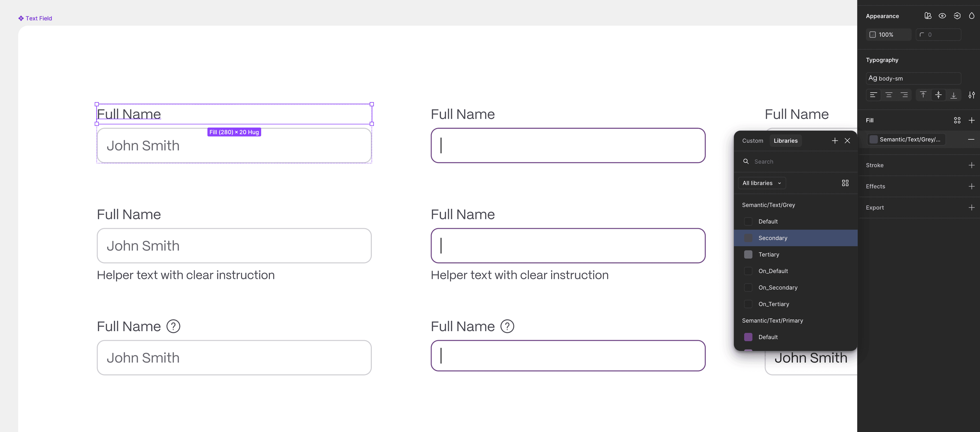Viewport: 980px width, 432px height.
Task: Align text to vertical middle
Action: coord(938,95)
